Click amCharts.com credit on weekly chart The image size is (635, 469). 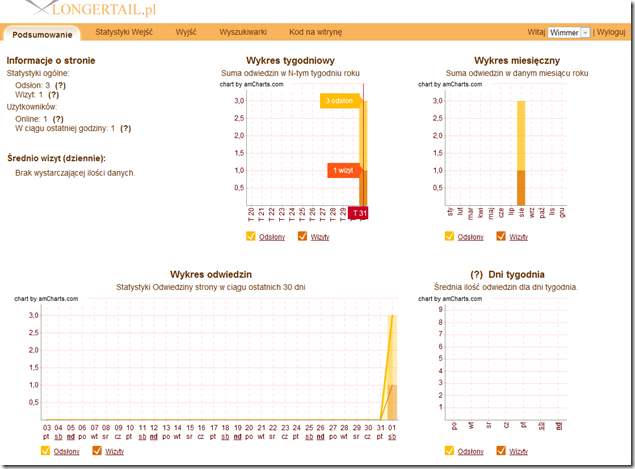pos(251,84)
